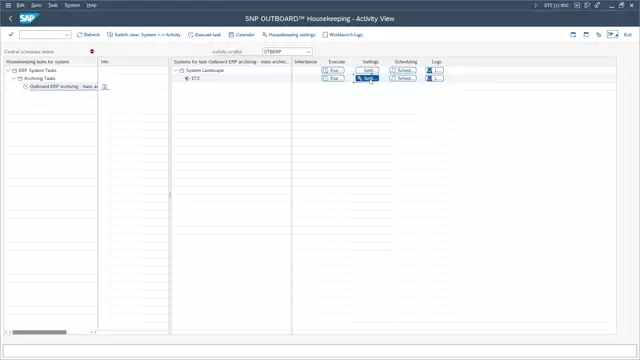Open the Edit menu
This screenshot has height=360, width=640.
(x=20, y=5)
